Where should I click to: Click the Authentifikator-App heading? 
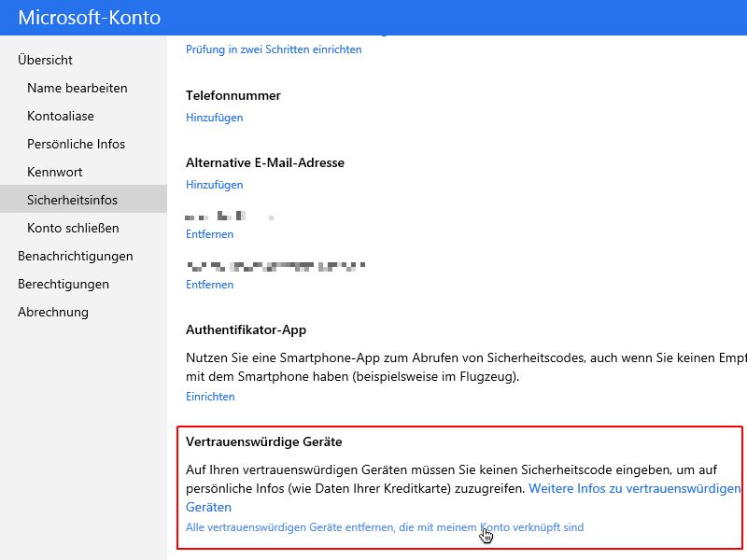pyautogui.click(x=246, y=330)
